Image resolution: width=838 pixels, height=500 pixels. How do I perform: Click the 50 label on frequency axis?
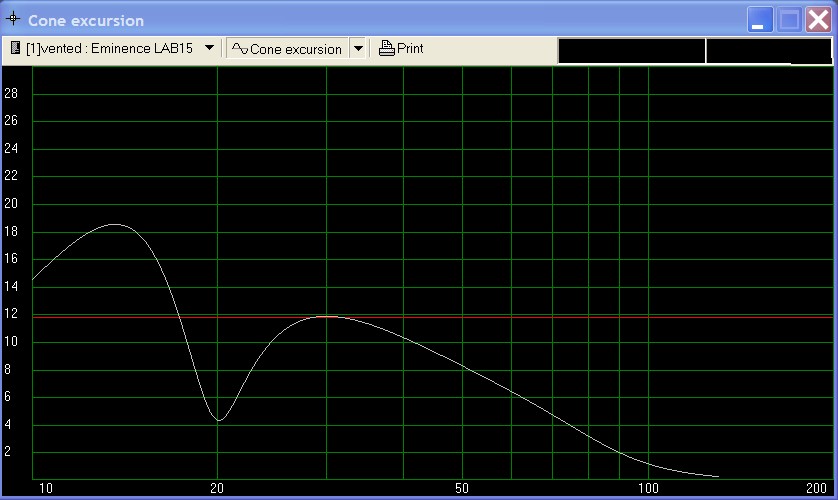[x=462, y=488]
